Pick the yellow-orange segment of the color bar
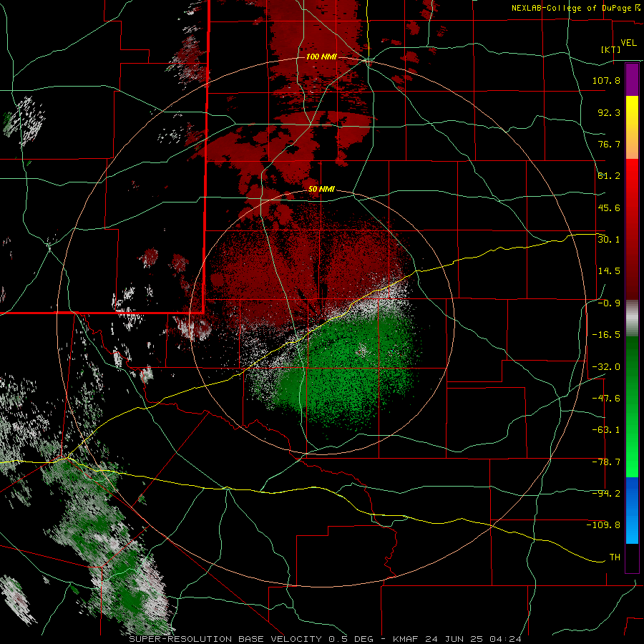Screen dimensions: 644x644 632,127
